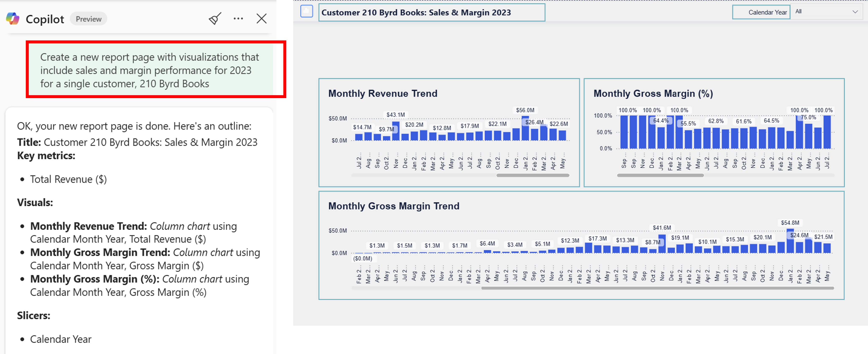
Task: Open the Copilot more options ellipsis
Action: [238, 19]
